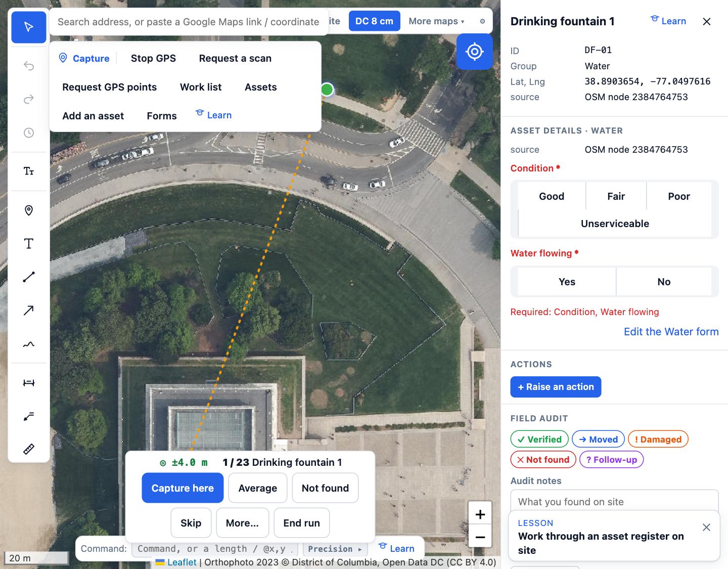Image resolution: width=728 pixels, height=569 pixels.
Task: Dismiss the Lesson card
Action: click(707, 528)
